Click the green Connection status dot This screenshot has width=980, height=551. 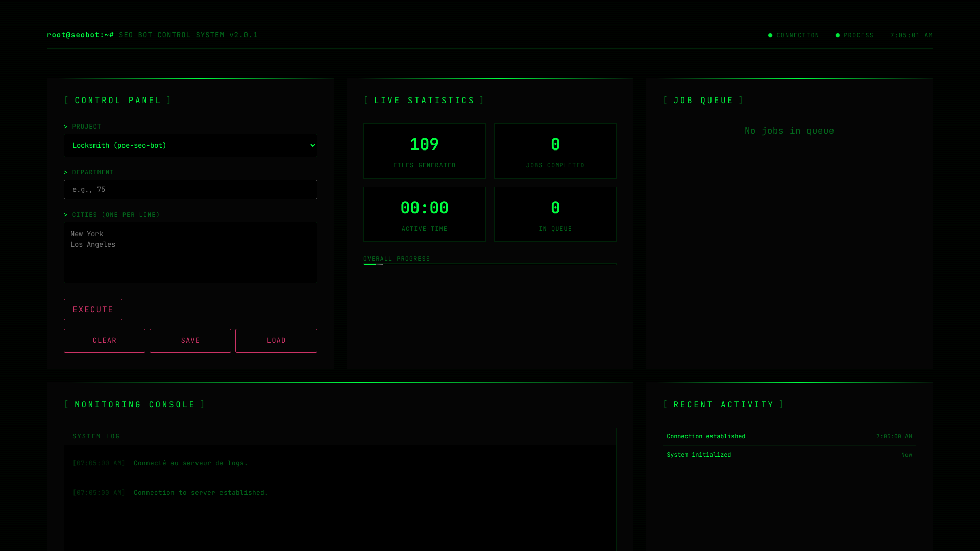click(x=770, y=35)
